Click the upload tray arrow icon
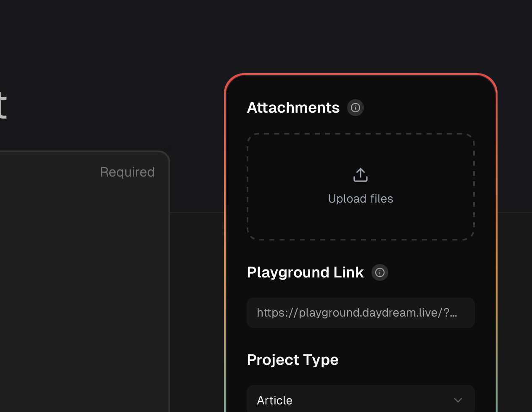The height and width of the screenshot is (412, 532). pyautogui.click(x=361, y=175)
